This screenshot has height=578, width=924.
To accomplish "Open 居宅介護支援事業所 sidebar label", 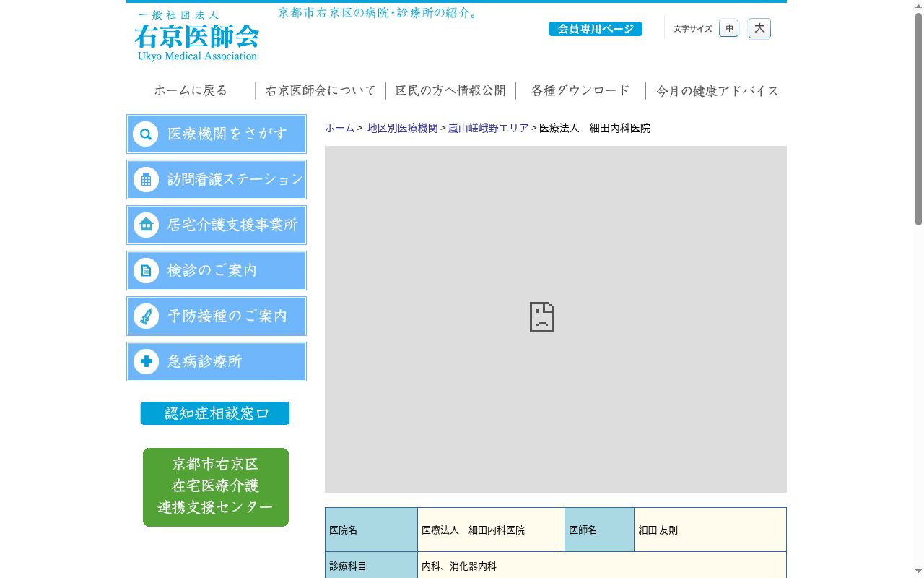I will coord(232,225).
